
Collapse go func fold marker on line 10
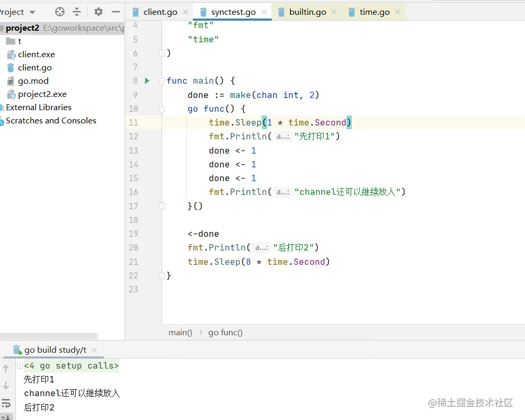pos(162,109)
